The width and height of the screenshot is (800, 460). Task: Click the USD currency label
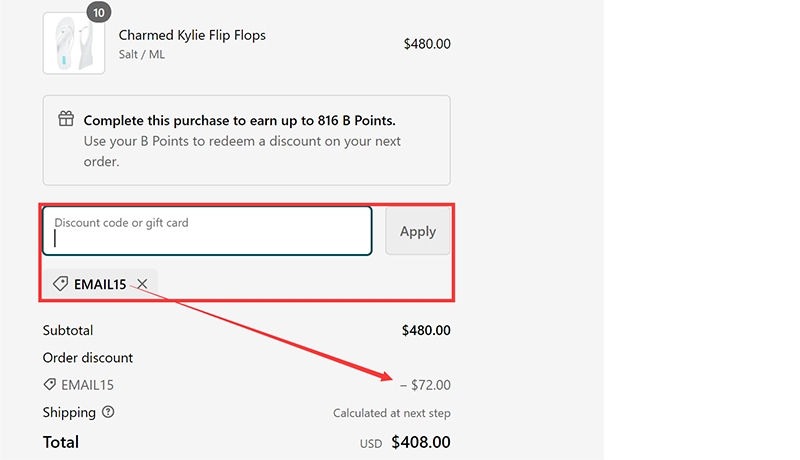pos(372,443)
